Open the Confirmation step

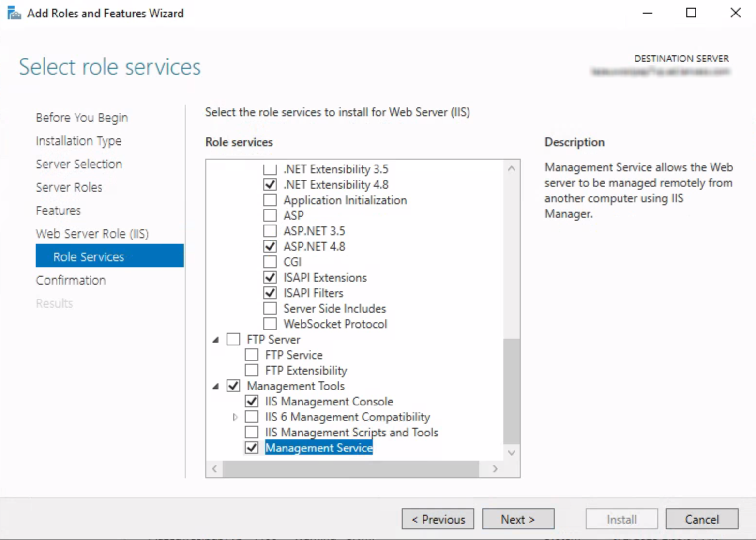tap(71, 280)
